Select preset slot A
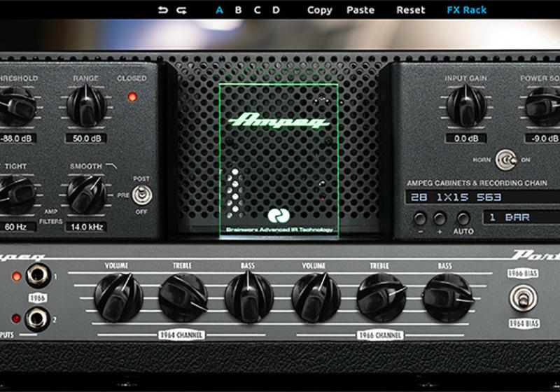 [x=219, y=10]
